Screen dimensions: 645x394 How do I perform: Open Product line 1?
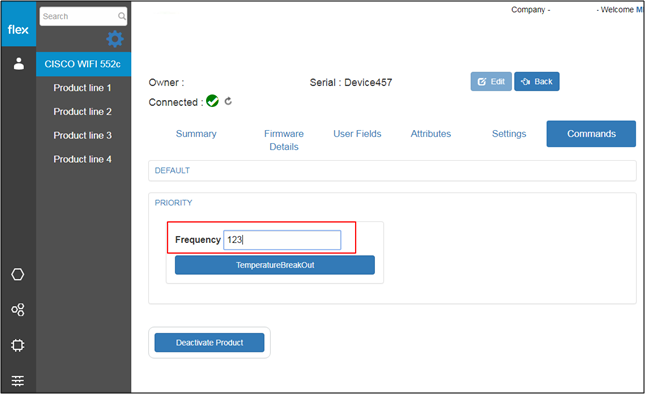click(x=82, y=88)
